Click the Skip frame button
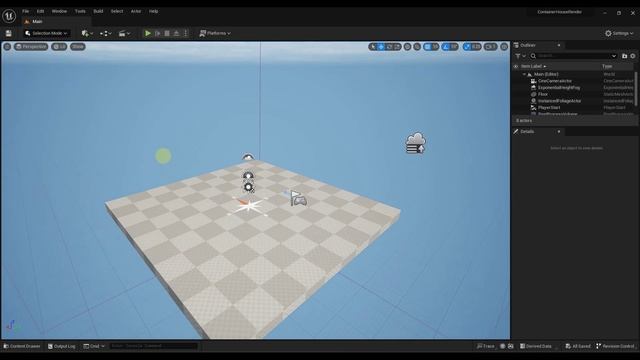The height and width of the screenshot is (360, 640). (158, 33)
